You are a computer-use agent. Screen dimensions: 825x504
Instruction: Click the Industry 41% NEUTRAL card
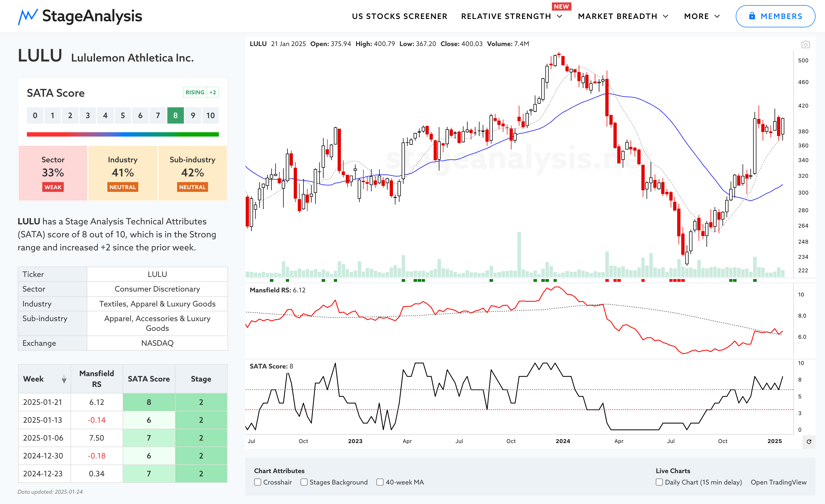(123, 173)
